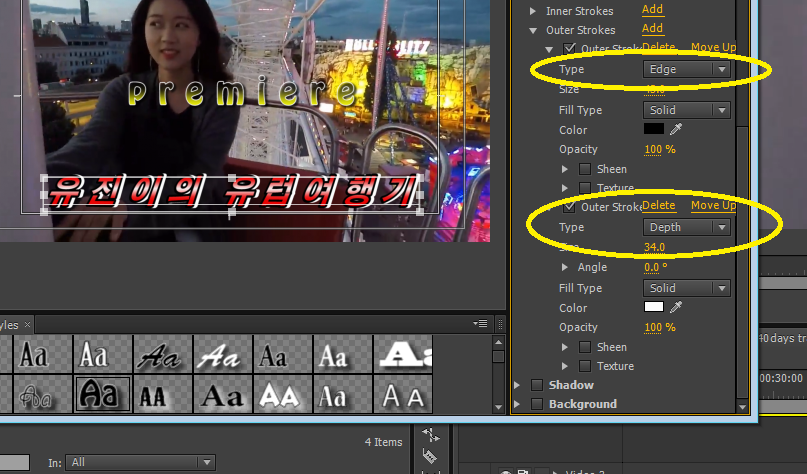
Task: Pick the Depth stroke color eyedropper
Action: tap(676, 307)
